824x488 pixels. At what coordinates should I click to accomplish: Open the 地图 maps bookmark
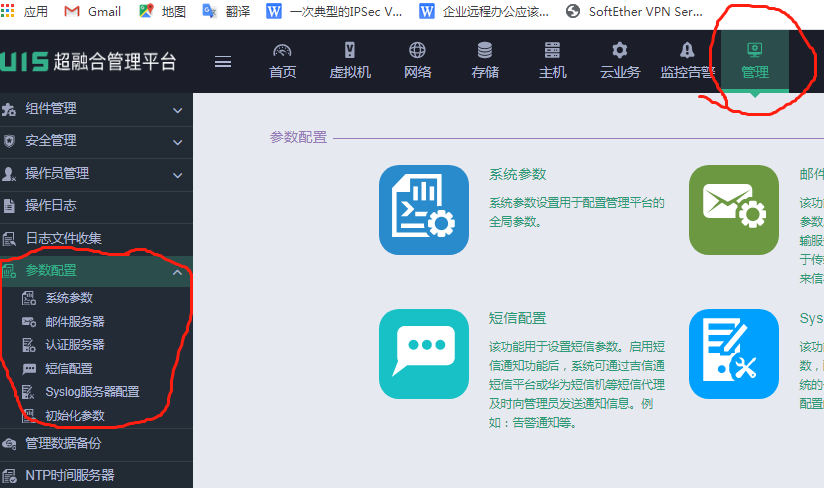pos(162,12)
